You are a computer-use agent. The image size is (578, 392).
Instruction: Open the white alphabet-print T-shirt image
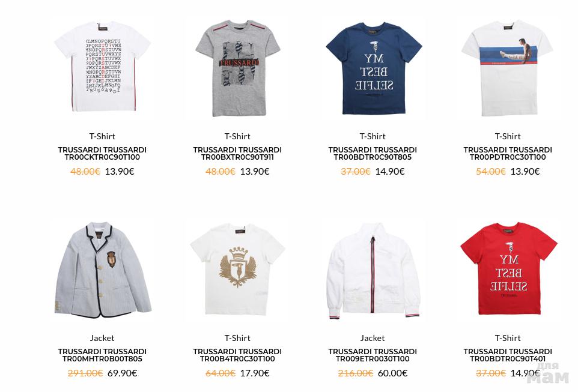tap(102, 67)
